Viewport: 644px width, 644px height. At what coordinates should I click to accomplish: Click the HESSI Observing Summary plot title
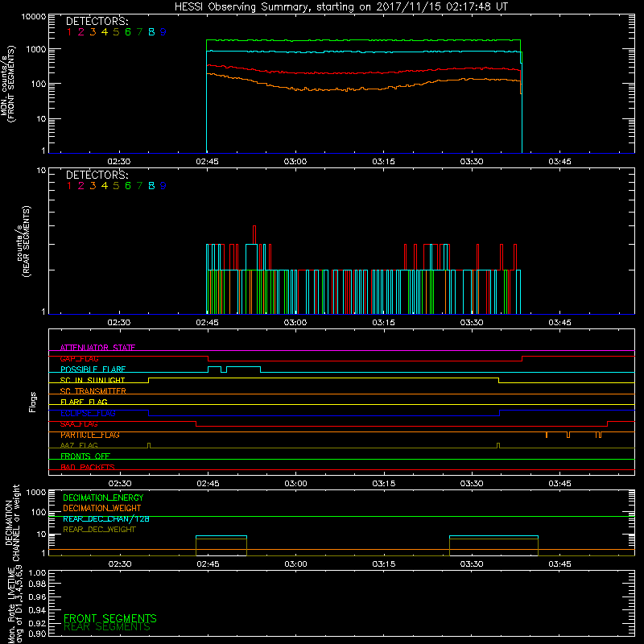point(341,7)
